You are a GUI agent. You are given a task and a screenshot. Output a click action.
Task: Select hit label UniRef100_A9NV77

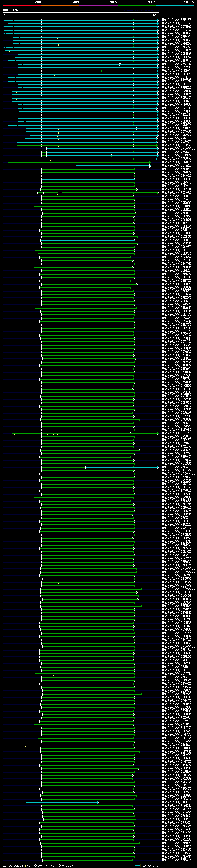pos(177,135)
